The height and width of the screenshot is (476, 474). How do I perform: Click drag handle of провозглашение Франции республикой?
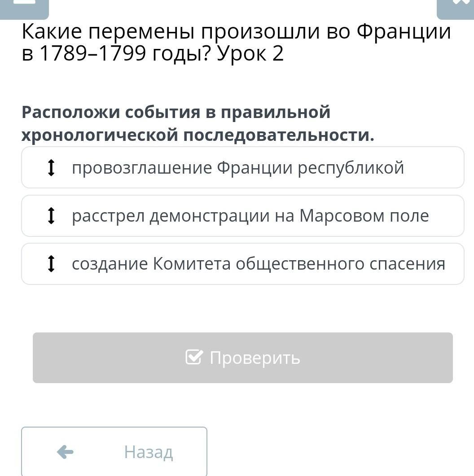(51, 168)
